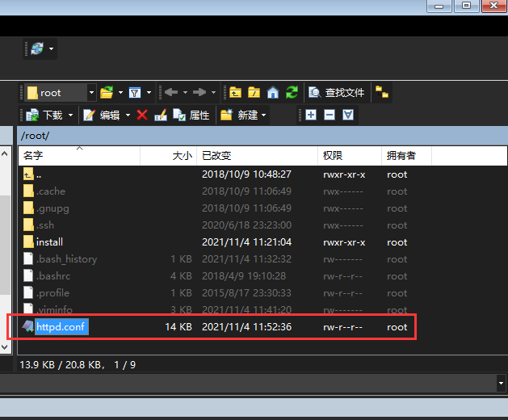Image resolution: width=508 pixels, height=420 pixels.
Task: Click the install folder icon
Action: tap(28, 241)
